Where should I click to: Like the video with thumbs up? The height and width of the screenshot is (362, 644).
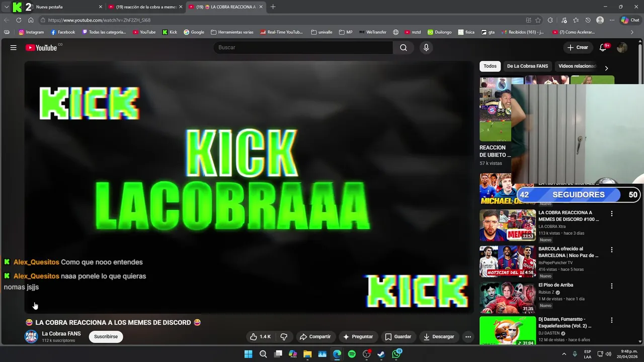pyautogui.click(x=260, y=337)
